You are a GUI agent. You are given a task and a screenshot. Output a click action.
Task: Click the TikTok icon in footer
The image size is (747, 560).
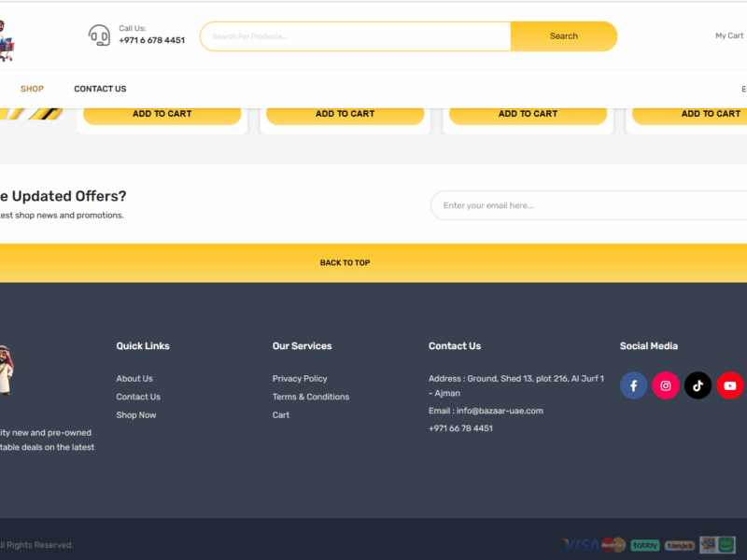[698, 385]
